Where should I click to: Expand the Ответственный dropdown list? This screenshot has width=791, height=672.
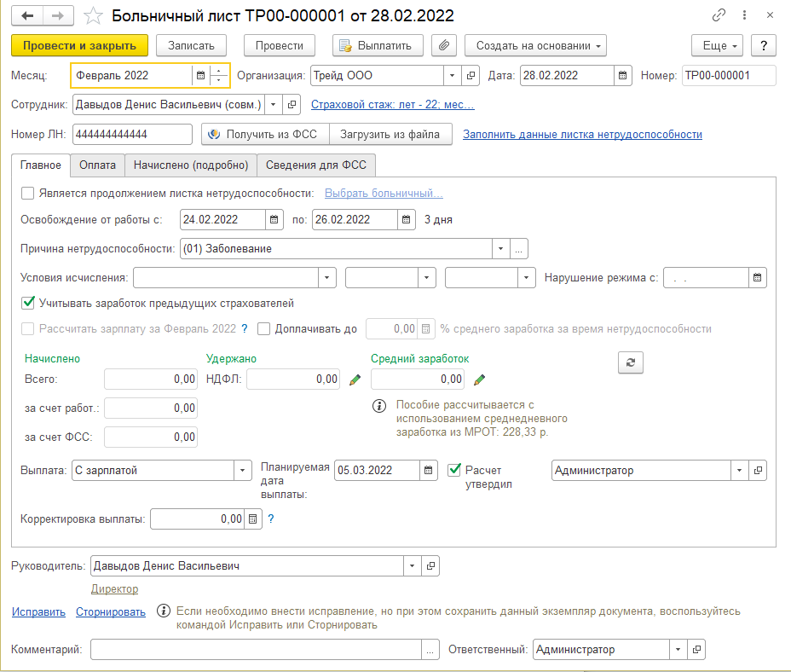pyautogui.click(x=678, y=649)
